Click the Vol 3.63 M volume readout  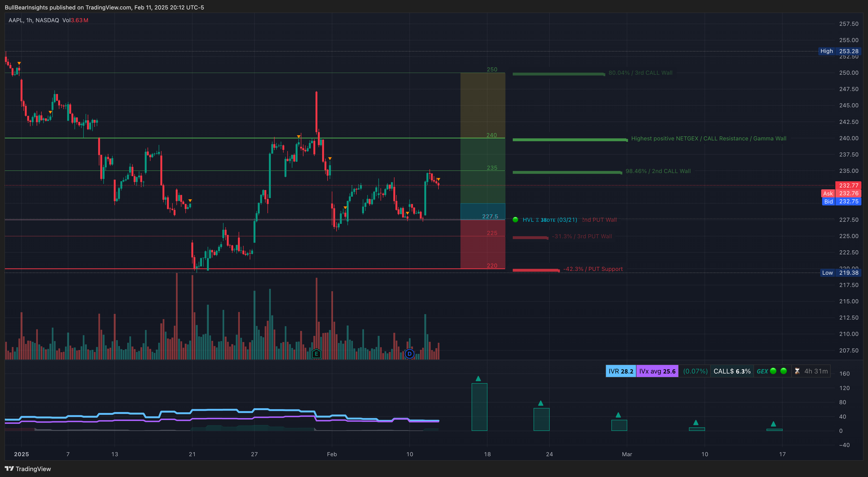tap(75, 20)
